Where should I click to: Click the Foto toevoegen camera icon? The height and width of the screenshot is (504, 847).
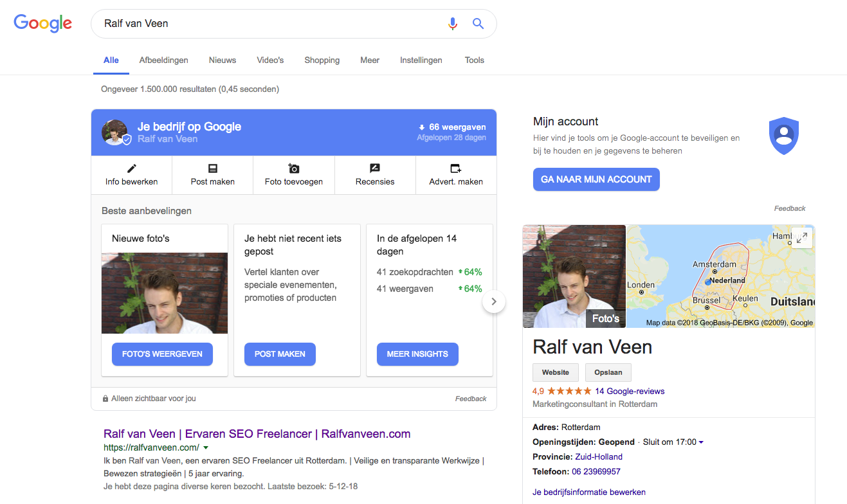click(x=294, y=168)
